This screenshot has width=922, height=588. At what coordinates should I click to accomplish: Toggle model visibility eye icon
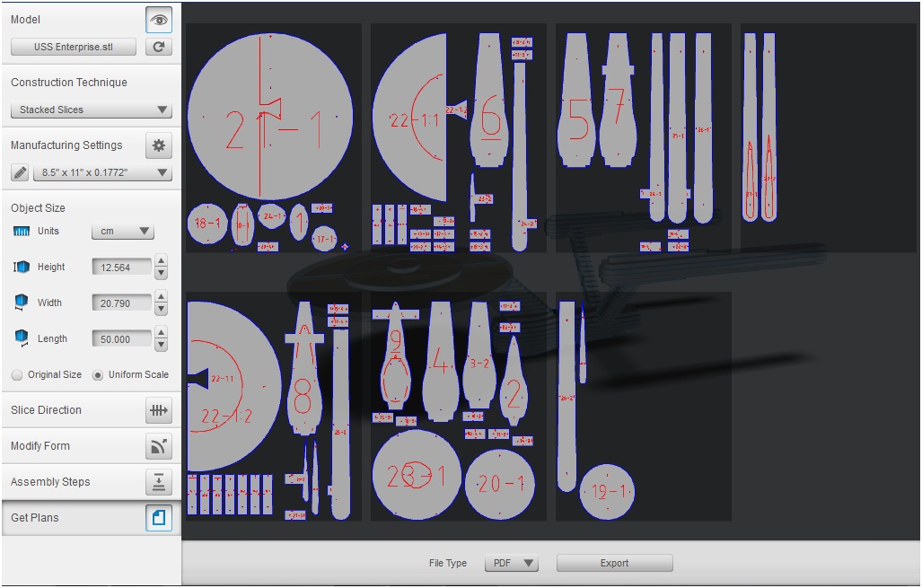pos(159,20)
